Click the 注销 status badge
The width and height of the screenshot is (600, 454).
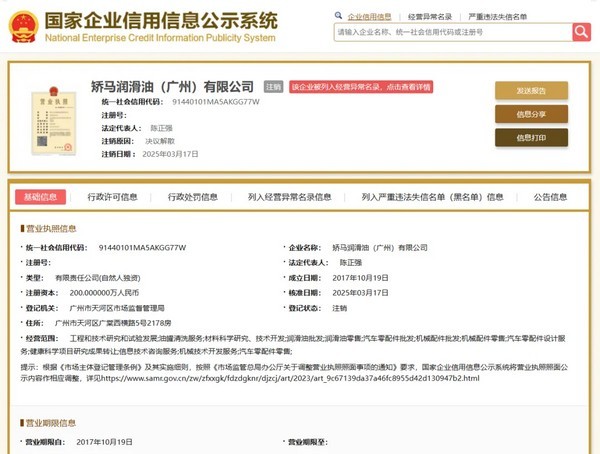(273, 88)
